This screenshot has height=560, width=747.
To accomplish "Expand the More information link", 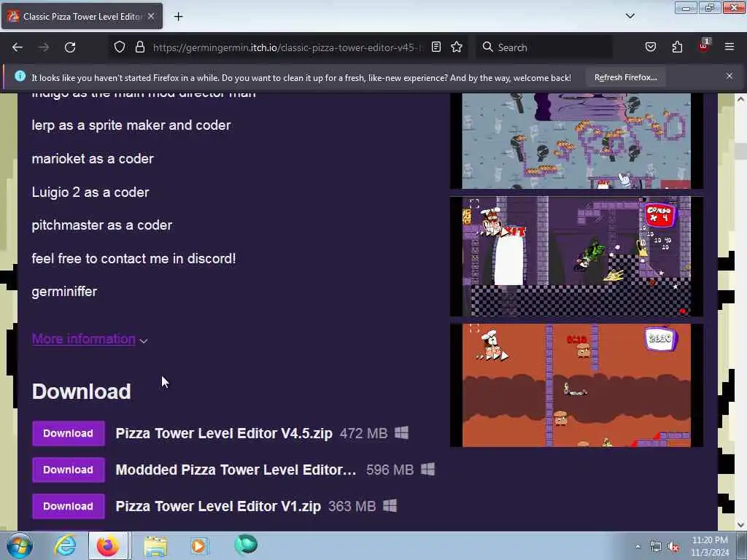I will [x=83, y=339].
